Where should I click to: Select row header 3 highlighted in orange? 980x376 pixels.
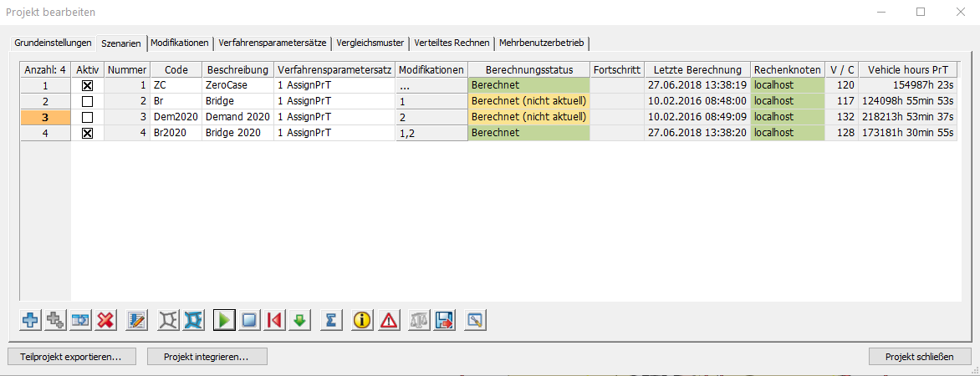(45, 117)
